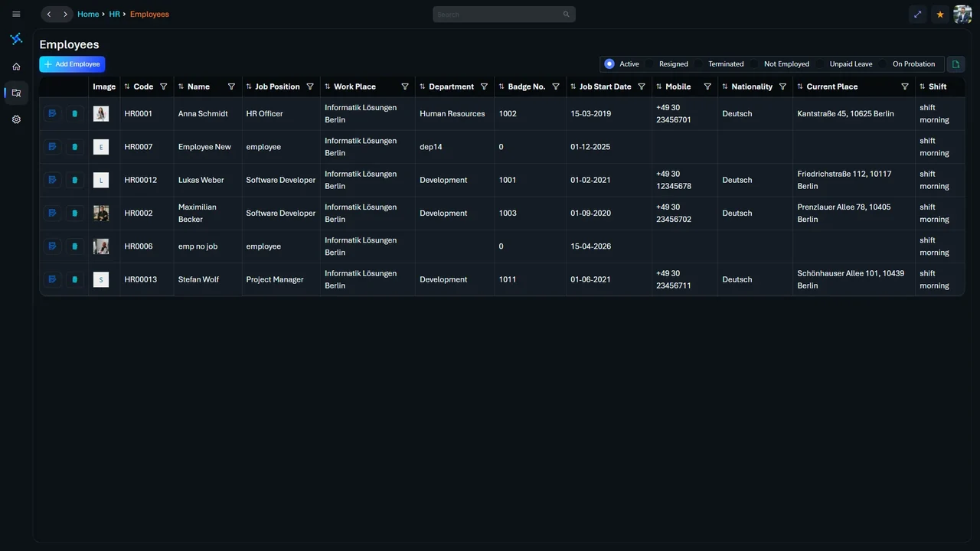The height and width of the screenshot is (551, 980).
Task: Click the Add Employee button
Action: point(72,64)
